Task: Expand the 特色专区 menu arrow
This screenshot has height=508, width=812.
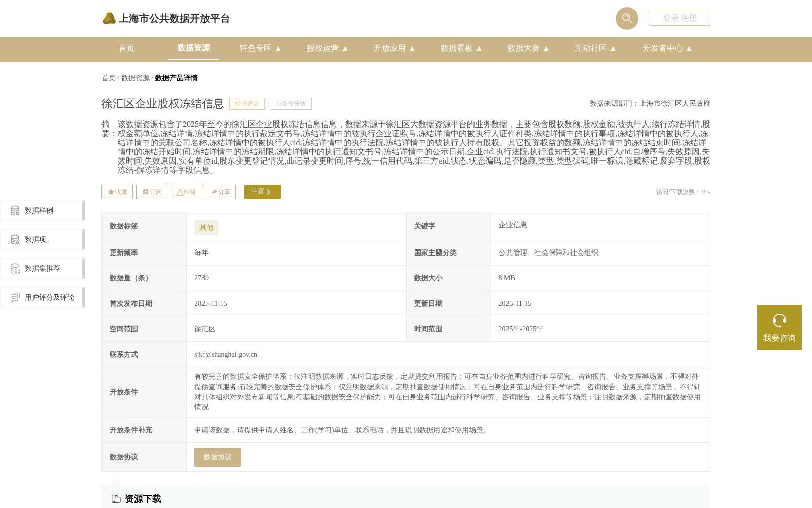Action: 278,48
